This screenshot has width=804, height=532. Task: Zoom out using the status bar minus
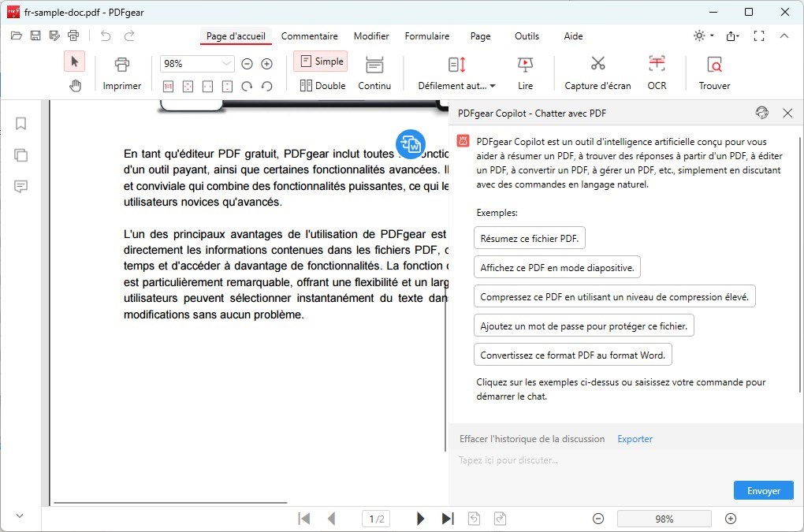597,519
